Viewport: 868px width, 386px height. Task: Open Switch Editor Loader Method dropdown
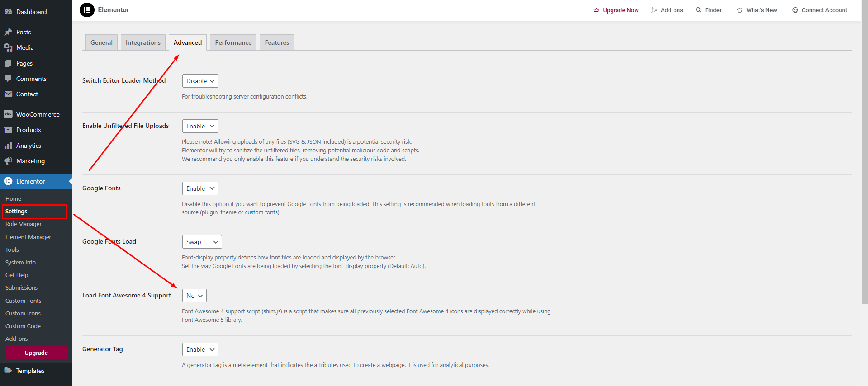coord(200,81)
